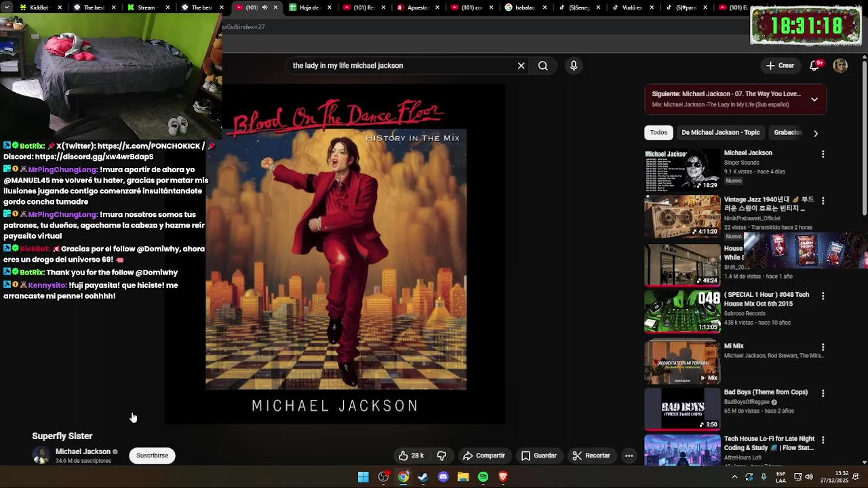Start voice search with the microphone
Image resolution: width=868 pixels, height=488 pixels.
coord(574,66)
